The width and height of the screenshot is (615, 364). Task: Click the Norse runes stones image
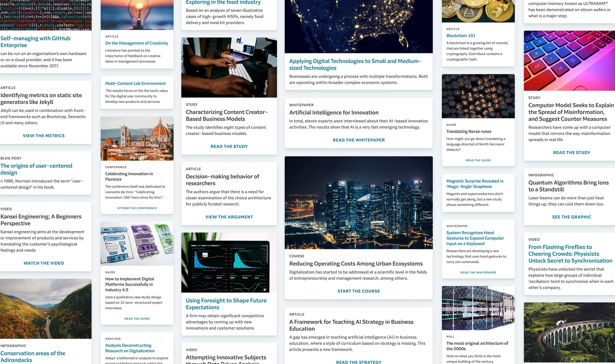click(478, 96)
